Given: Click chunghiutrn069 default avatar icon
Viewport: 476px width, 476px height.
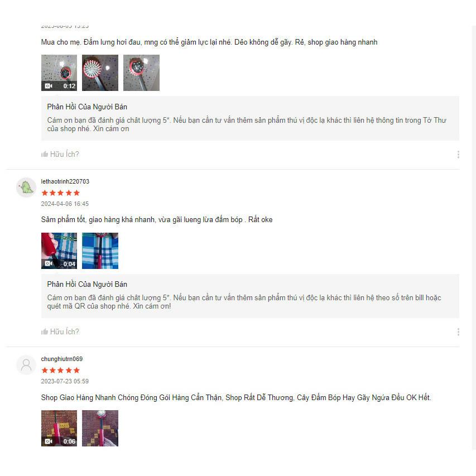Looking at the screenshot, I should [26, 365].
